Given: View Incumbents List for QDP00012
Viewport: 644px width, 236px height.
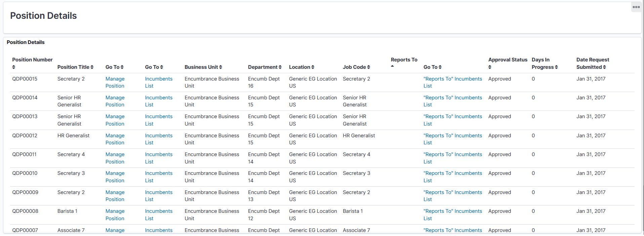Looking at the screenshot, I should tap(159, 139).
